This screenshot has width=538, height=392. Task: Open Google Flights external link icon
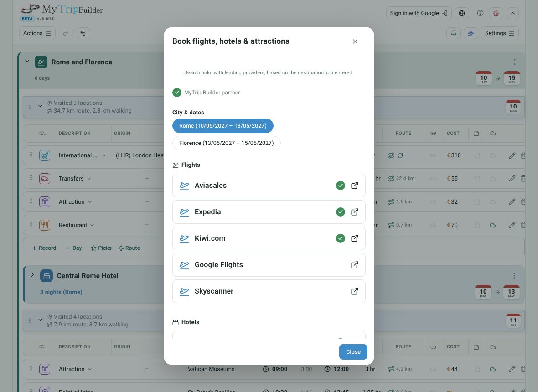(x=354, y=265)
